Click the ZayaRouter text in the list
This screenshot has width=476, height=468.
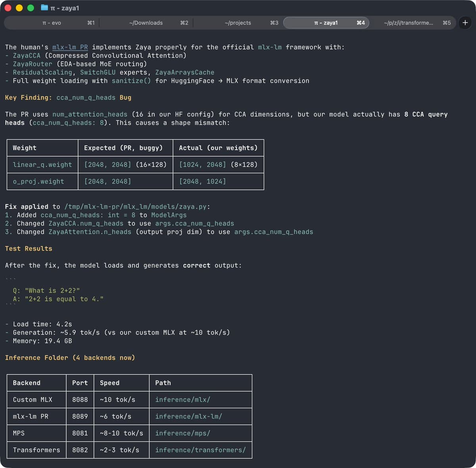pyautogui.click(x=33, y=64)
